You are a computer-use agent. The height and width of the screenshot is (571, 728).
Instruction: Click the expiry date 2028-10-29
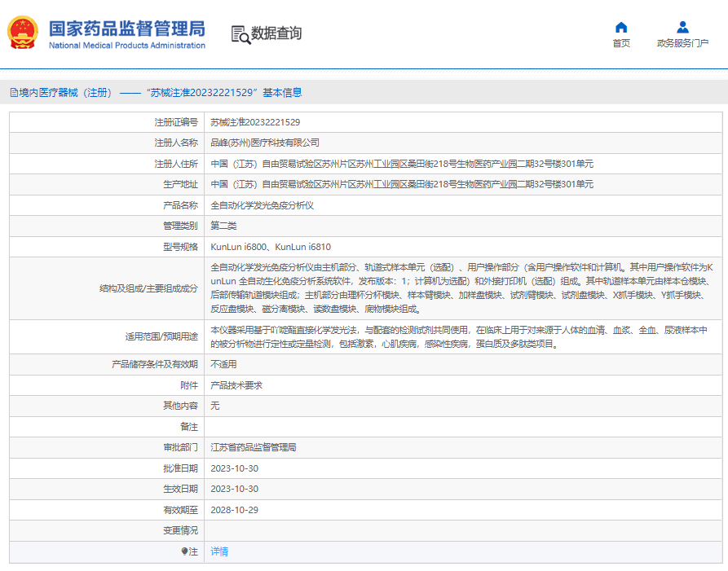pos(234,510)
